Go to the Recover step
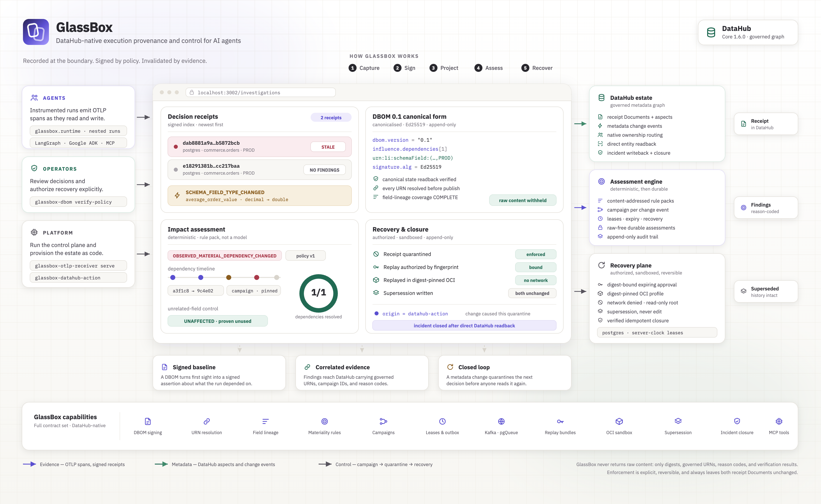This screenshot has height=504, width=821. pyautogui.click(x=537, y=68)
